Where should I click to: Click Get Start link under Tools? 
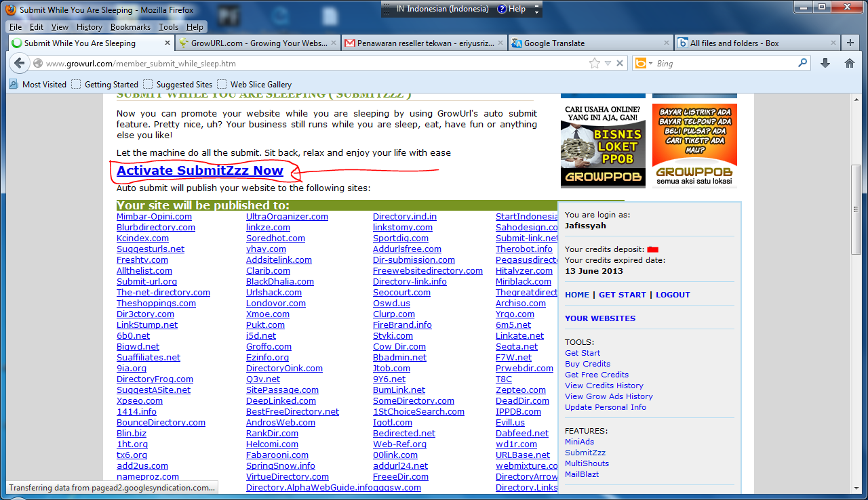[583, 353]
